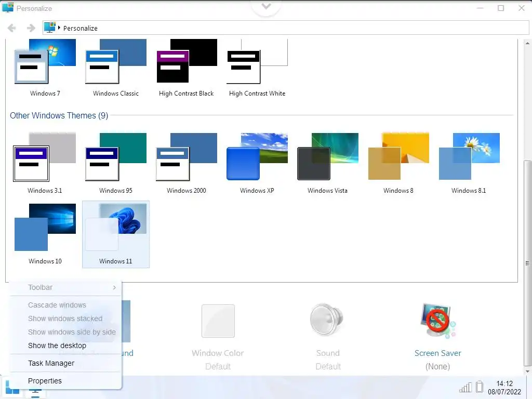Screen dimensions: 532x399
Task: Click the vertical scrollbar thumb
Action: click(x=527, y=263)
